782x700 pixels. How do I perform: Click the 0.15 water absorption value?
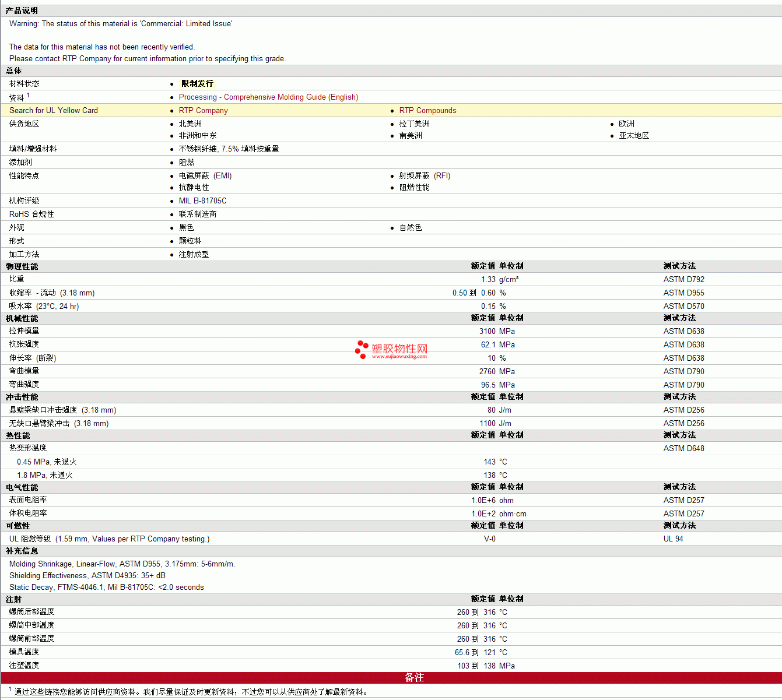tap(488, 307)
